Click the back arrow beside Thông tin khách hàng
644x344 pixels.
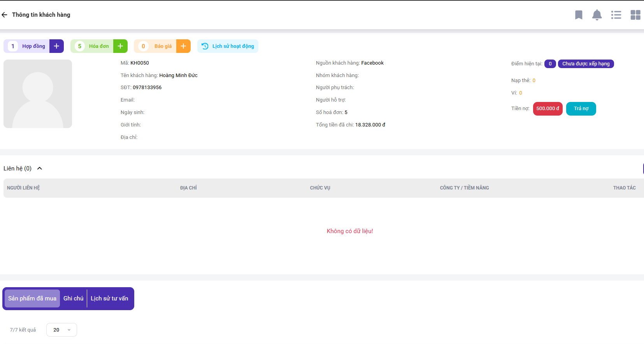pos(5,15)
